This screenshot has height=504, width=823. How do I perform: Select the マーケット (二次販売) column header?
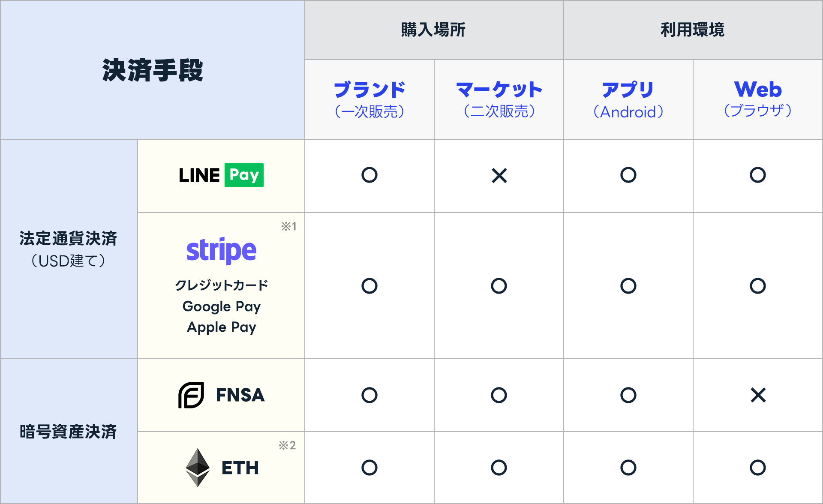[499, 99]
